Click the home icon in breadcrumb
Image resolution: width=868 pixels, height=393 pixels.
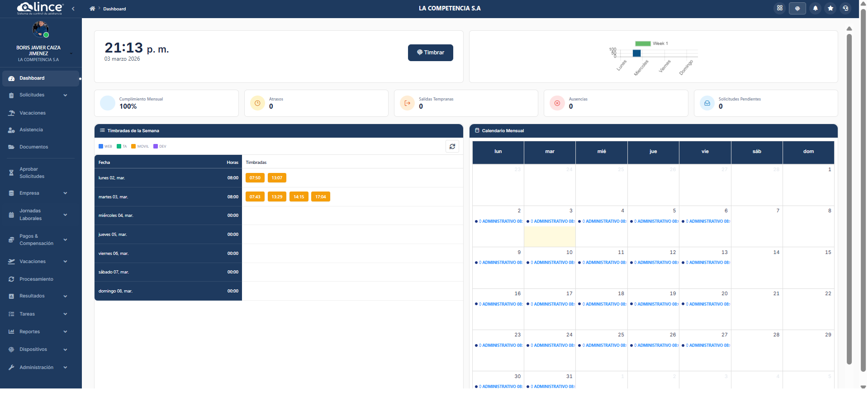pyautogui.click(x=92, y=9)
